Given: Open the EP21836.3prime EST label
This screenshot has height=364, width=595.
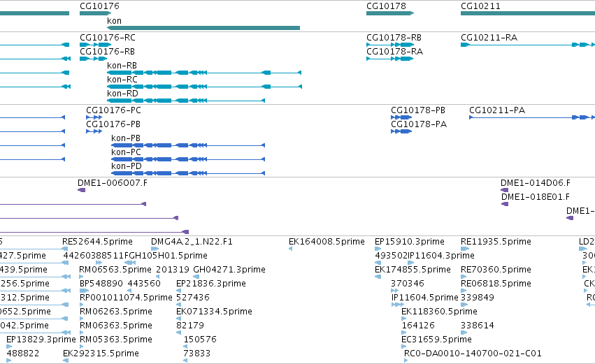Looking at the screenshot, I should click(x=211, y=284).
